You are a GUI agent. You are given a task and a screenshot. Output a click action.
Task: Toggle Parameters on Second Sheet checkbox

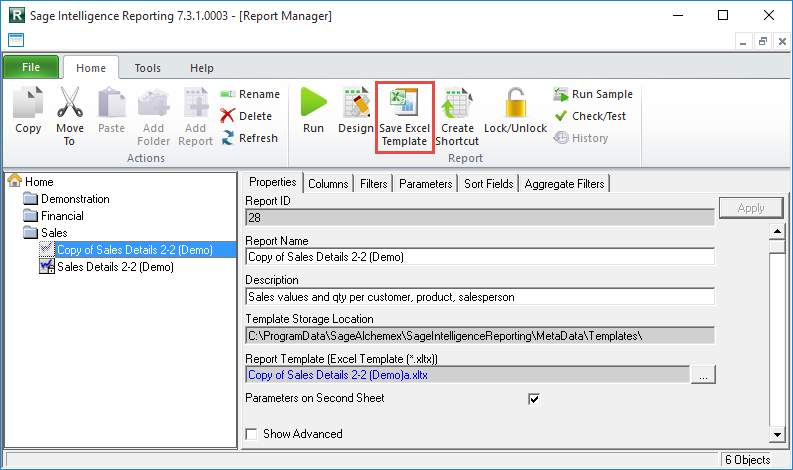point(534,399)
